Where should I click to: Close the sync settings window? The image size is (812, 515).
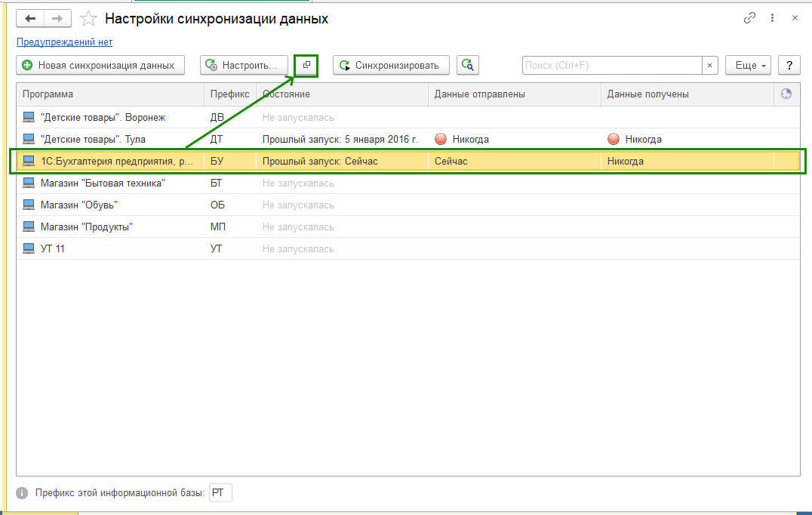click(795, 18)
